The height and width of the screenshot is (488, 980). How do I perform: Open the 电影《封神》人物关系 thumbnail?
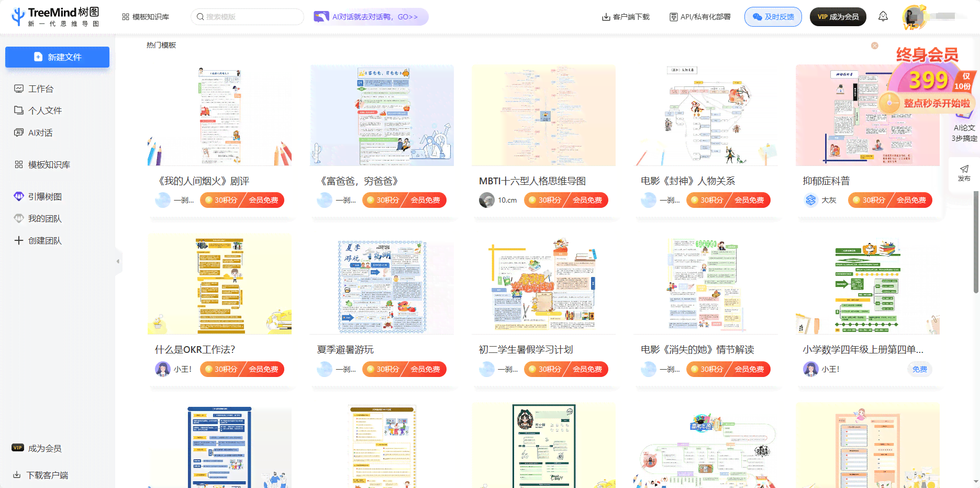pyautogui.click(x=706, y=115)
